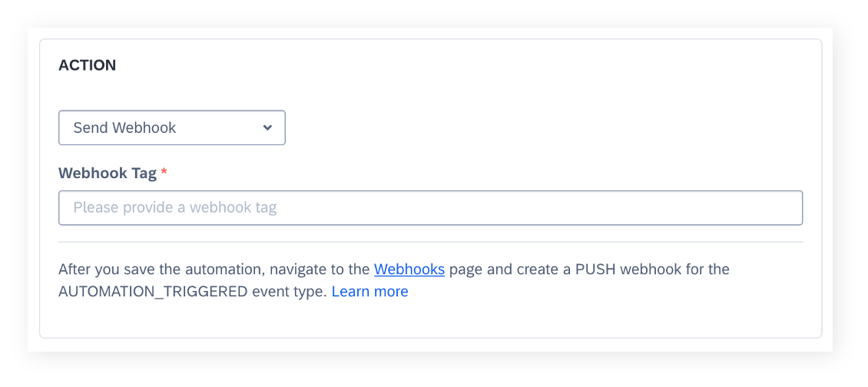
Task: Click the 'Please provide a webhook tag' placeholder
Action: point(175,207)
